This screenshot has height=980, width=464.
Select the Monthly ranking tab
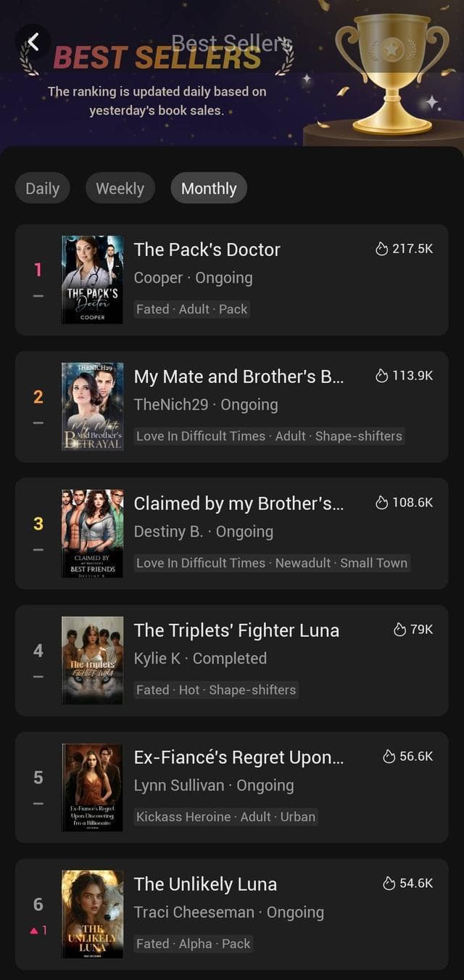click(209, 189)
